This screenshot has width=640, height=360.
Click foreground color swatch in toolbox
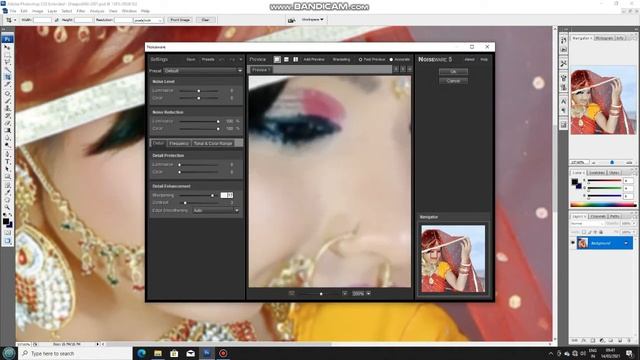6,222
